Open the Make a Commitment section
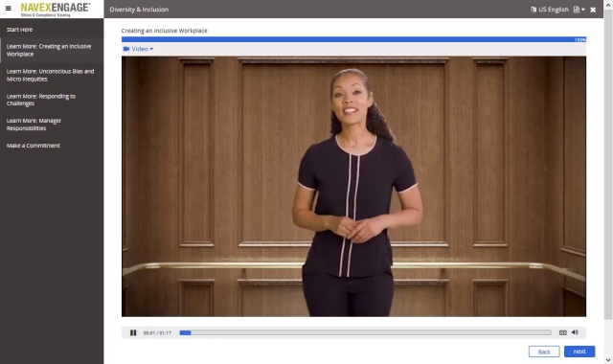This screenshot has width=613, height=364. pyautogui.click(x=34, y=146)
